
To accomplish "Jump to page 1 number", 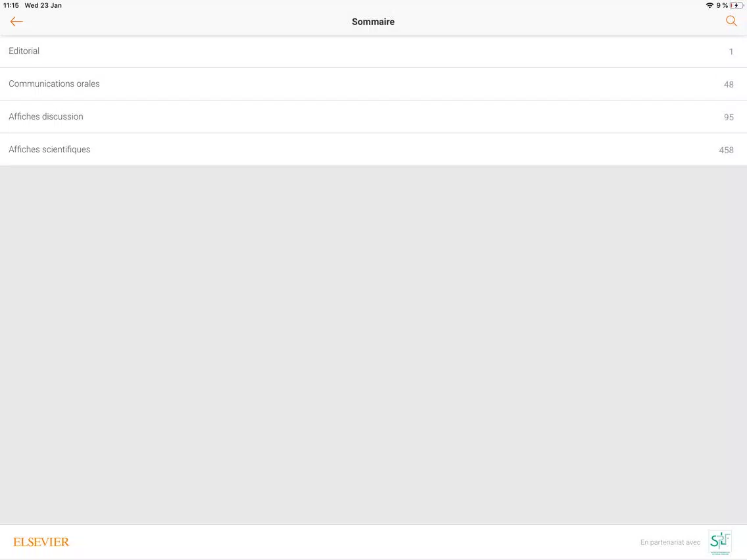I will [731, 51].
